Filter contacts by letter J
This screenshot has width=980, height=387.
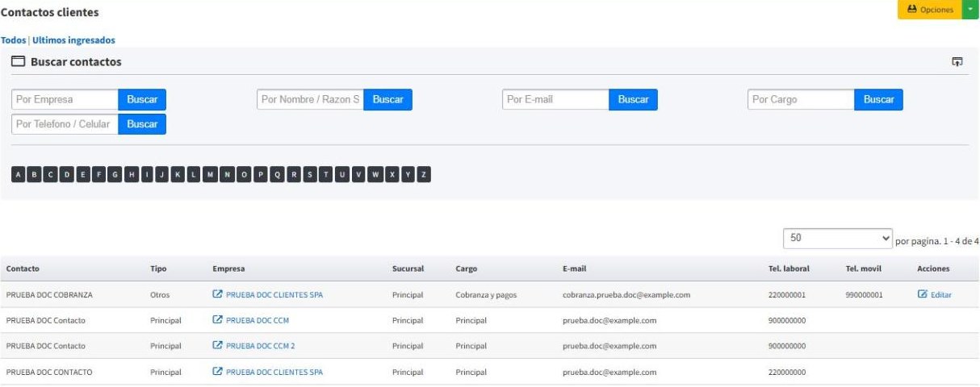coord(162,174)
